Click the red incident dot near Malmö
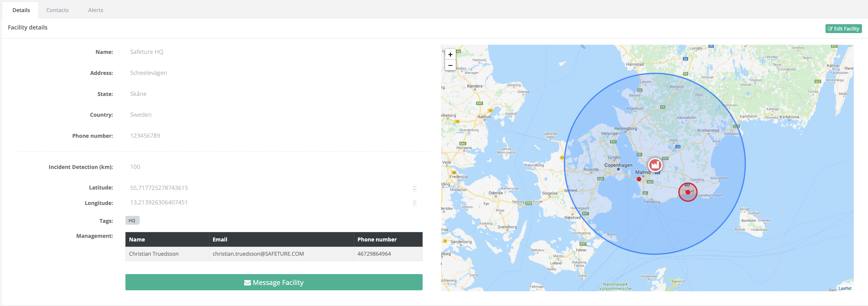This screenshot has width=868, height=306. click(x=639, y=179)
